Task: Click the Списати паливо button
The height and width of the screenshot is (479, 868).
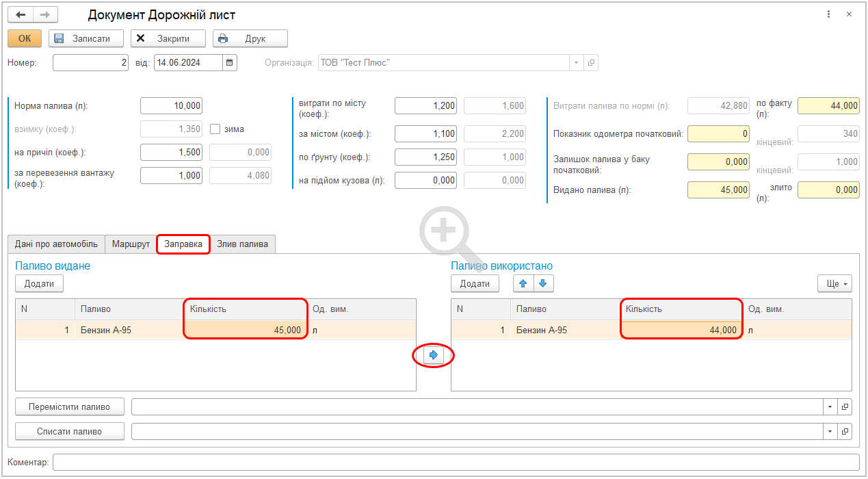Action: pos(70,431)
